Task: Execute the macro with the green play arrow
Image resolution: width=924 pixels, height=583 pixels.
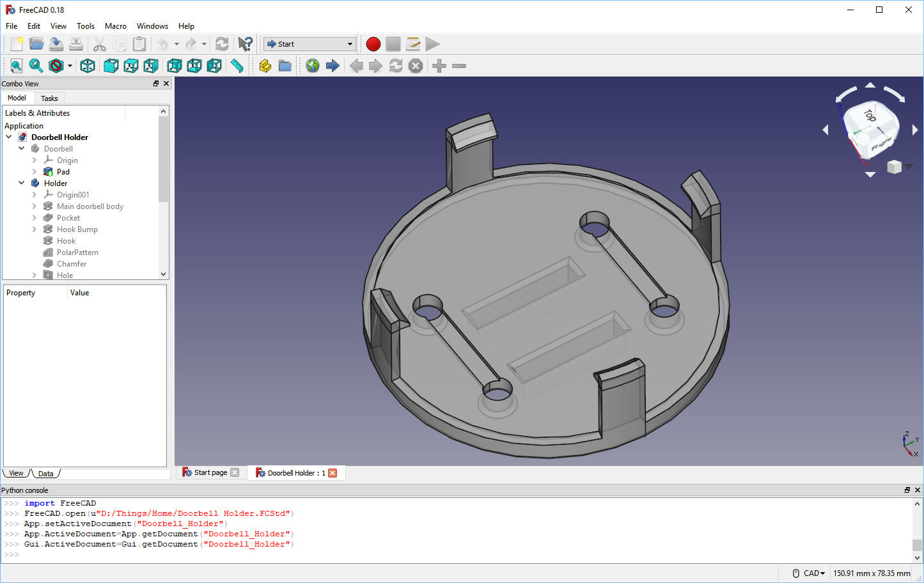Action: tap(432, 44)
